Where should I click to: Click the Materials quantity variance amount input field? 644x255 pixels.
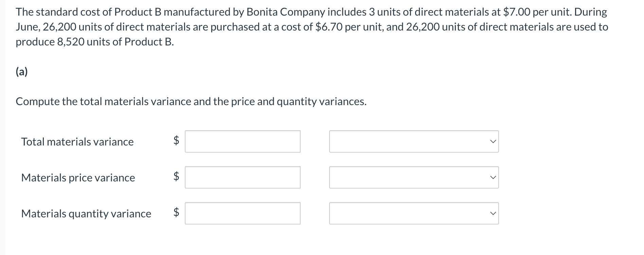242,213
